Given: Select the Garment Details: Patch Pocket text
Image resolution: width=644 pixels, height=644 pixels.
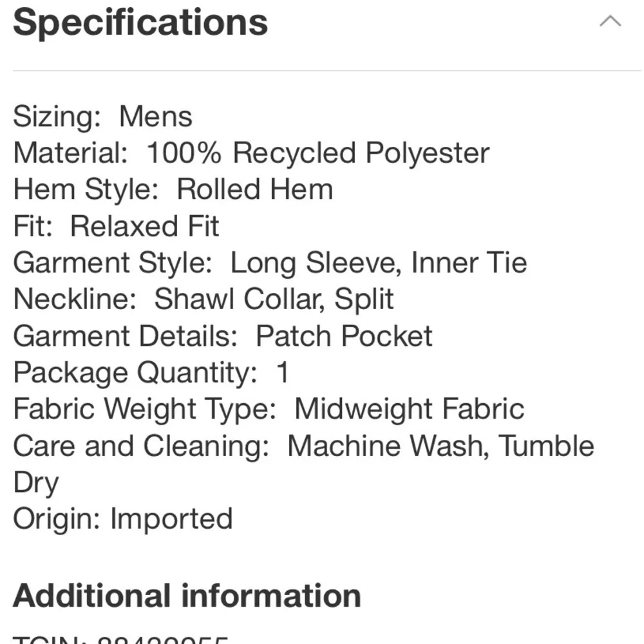Looking at the screenshot, I should 223,336.
